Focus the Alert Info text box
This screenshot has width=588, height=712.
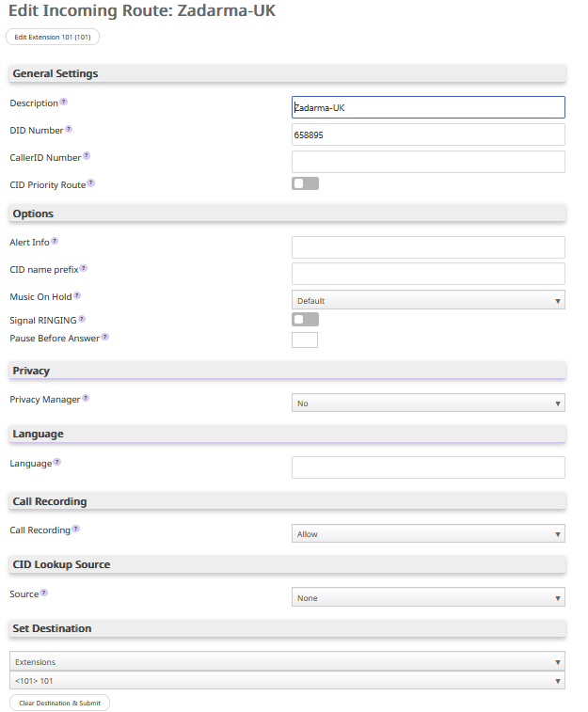pos(428,247)
